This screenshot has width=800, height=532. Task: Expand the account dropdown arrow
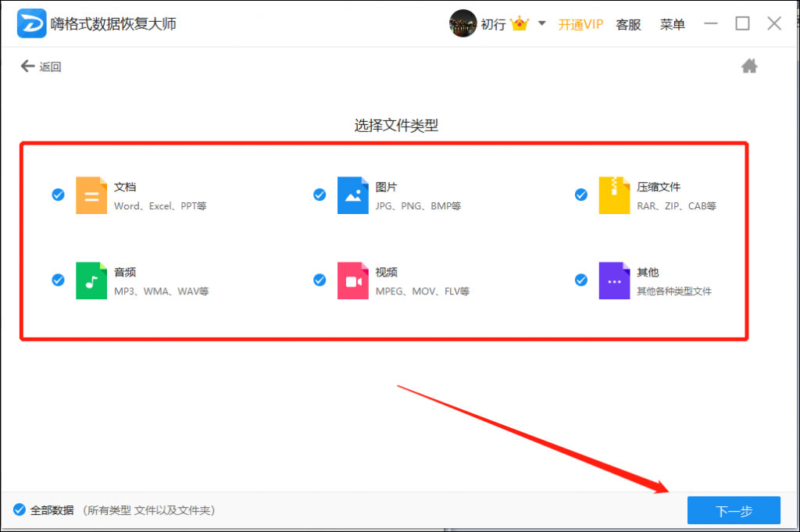(x=541, y=24)
